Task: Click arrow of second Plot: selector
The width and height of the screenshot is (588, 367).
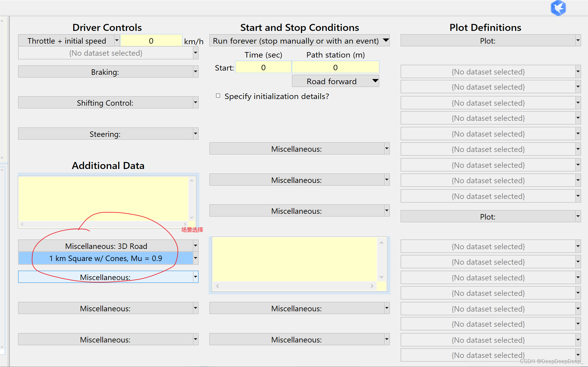Action: click(578, 217)
